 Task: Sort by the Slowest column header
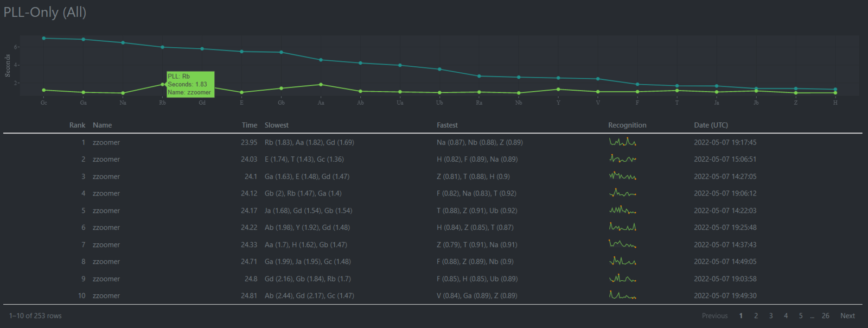[x=277, y=125]
